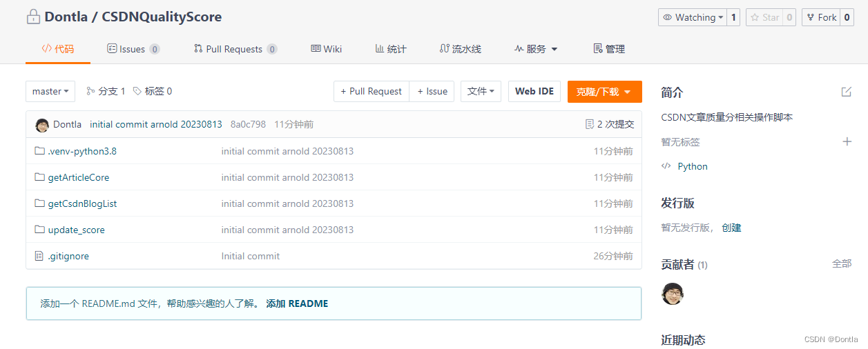
Task: Open the 流水线 tab
Action: tap(461, 49)
